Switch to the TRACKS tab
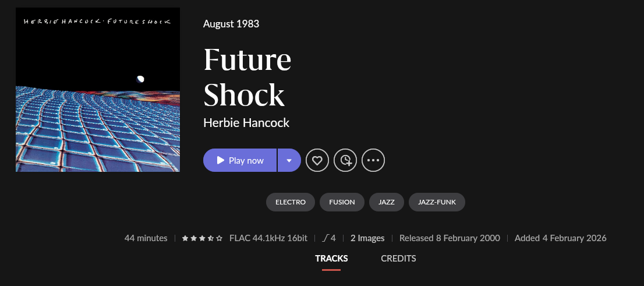The image size is (644, 286). pyautogui.click(x=331, y=259)
